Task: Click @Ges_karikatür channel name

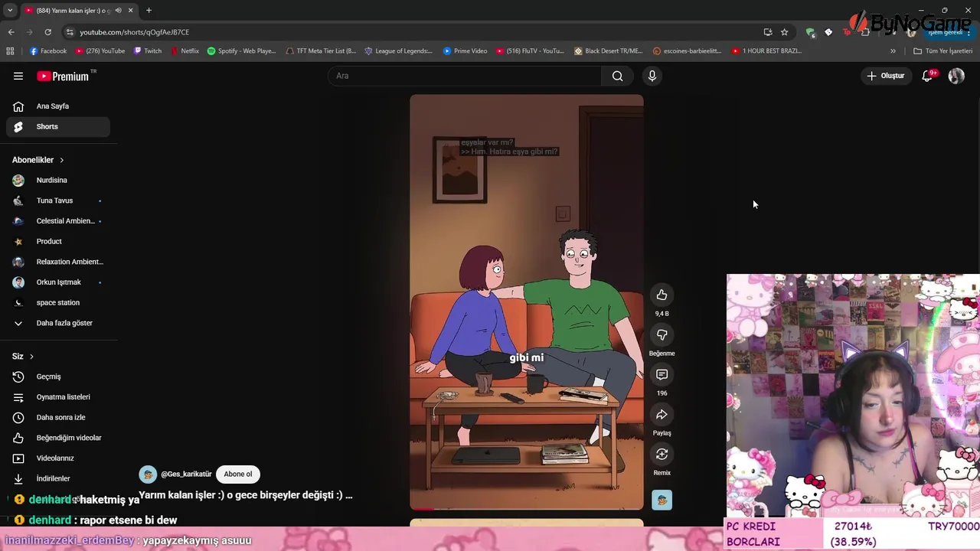Action: (x=186, y=474)
